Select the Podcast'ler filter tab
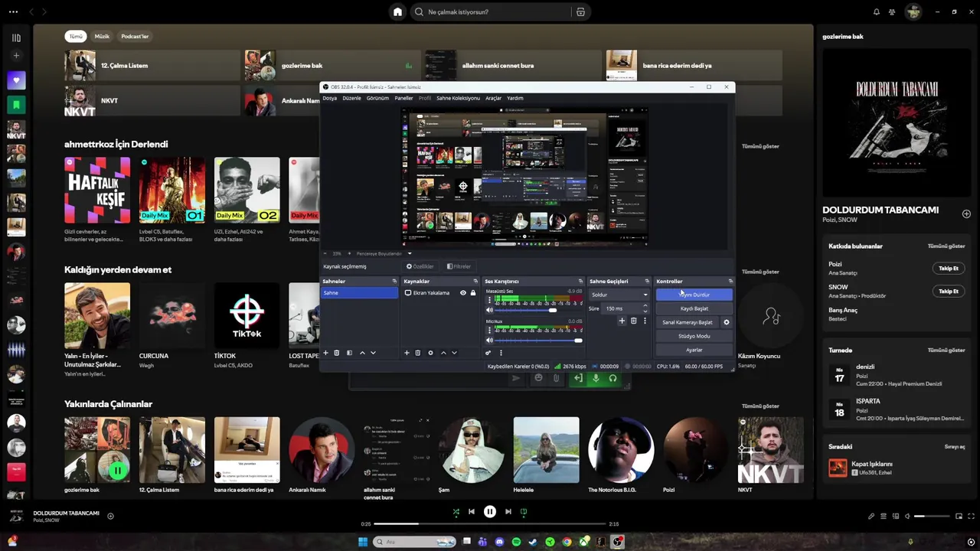The width and height of the screenshot is (980, 551). 135,36
